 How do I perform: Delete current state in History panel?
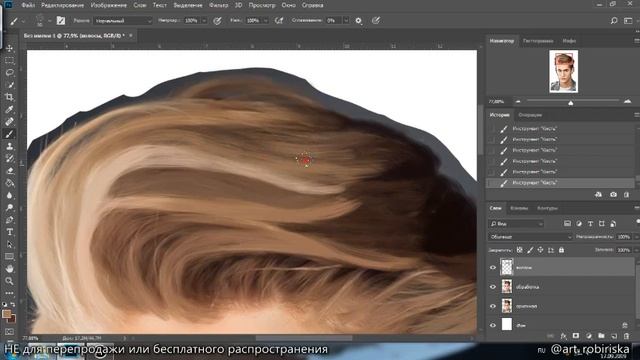click(x=627, y=195)
